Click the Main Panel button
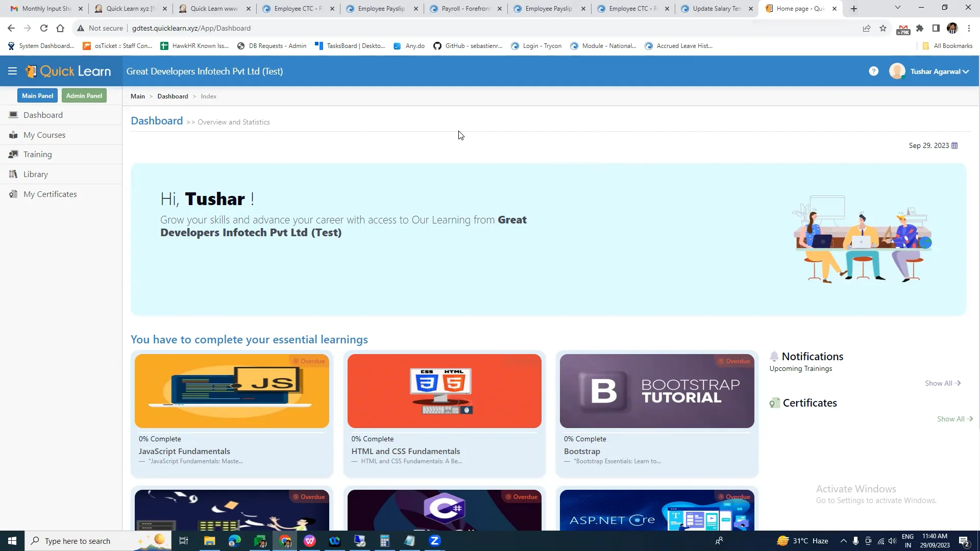The image size is (980, 551). pyautogui.click(x=37, y=96)
